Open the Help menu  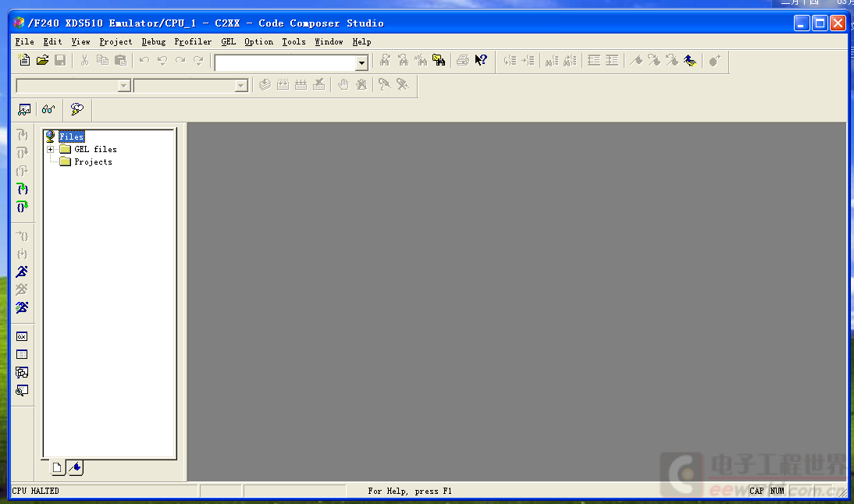(361, 42)
